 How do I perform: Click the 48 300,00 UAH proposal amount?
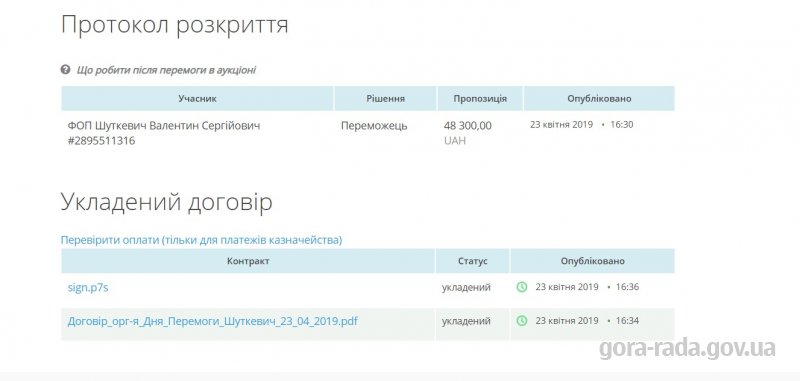468,133
